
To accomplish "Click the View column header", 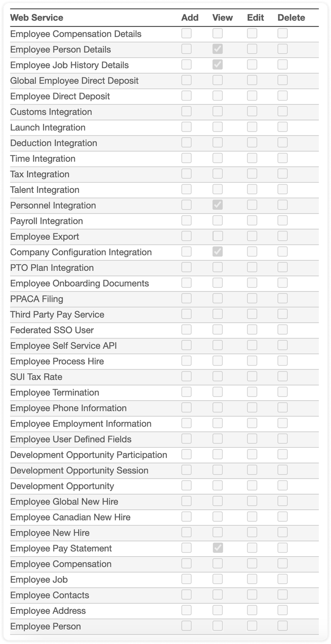I will [222, 18].
